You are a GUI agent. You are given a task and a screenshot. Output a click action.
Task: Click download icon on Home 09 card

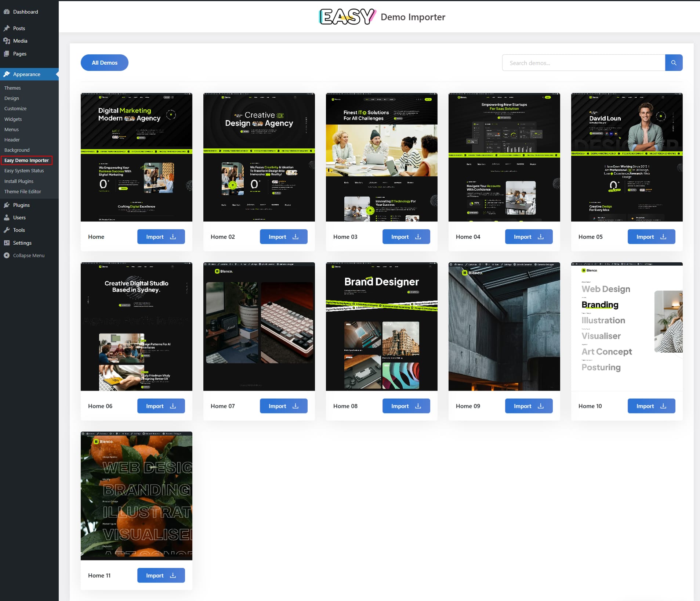pos(541,406)
